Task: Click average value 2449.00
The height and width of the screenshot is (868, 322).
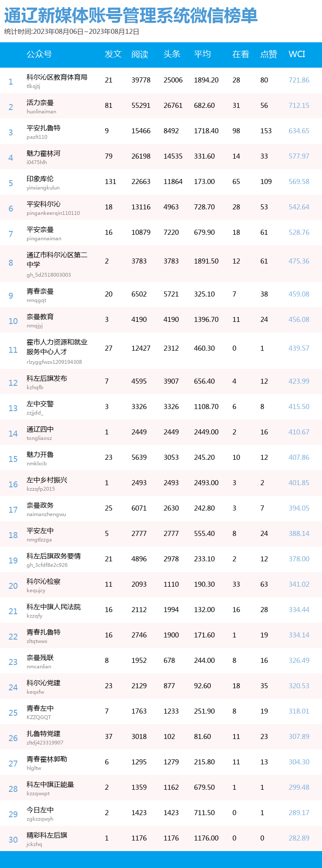Action: coord(206,432)
